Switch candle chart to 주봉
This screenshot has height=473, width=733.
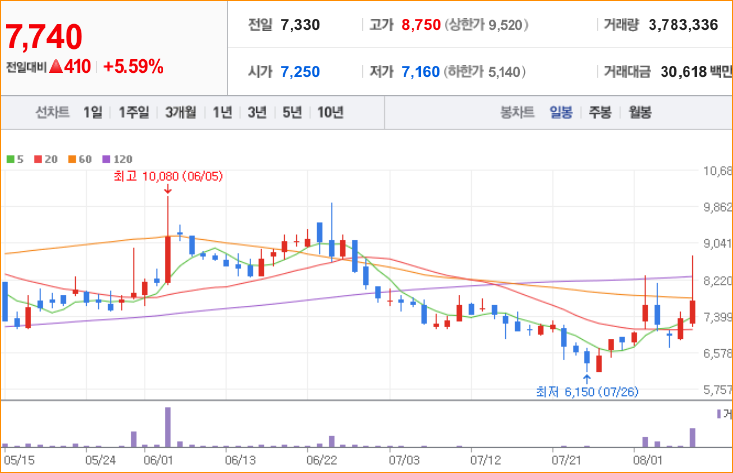600,112
